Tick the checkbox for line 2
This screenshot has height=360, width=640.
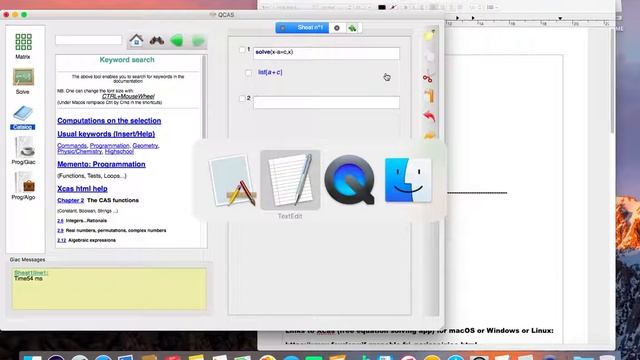click(242, 98)
